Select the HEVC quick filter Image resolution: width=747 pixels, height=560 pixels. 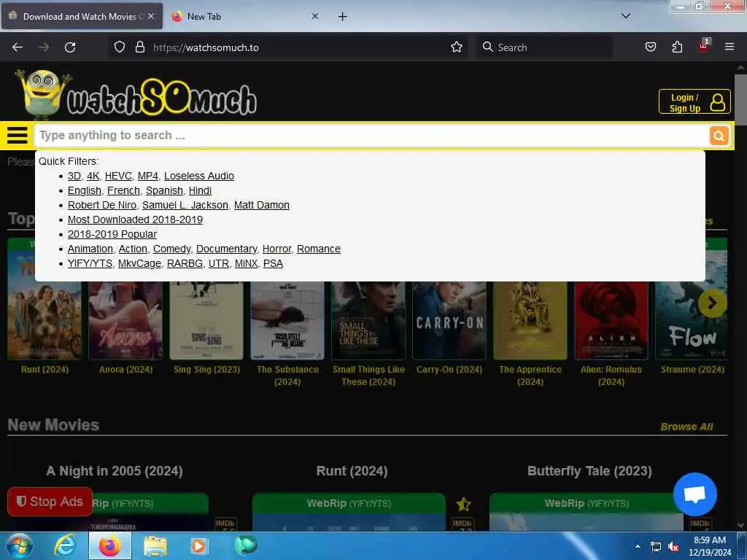(118, 176)
